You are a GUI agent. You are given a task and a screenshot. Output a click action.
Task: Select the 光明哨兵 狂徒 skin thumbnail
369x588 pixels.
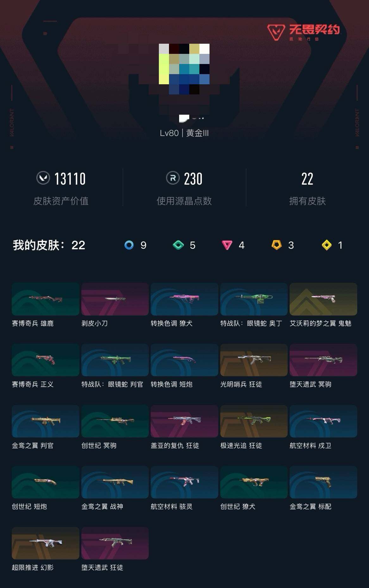click(x=254, y=360)
